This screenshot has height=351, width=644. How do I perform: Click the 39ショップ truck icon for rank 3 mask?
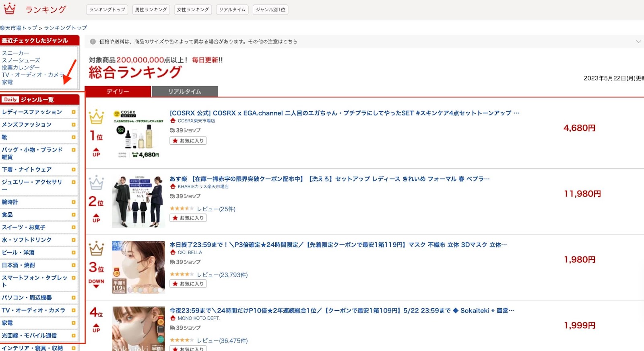click(172, 262)
